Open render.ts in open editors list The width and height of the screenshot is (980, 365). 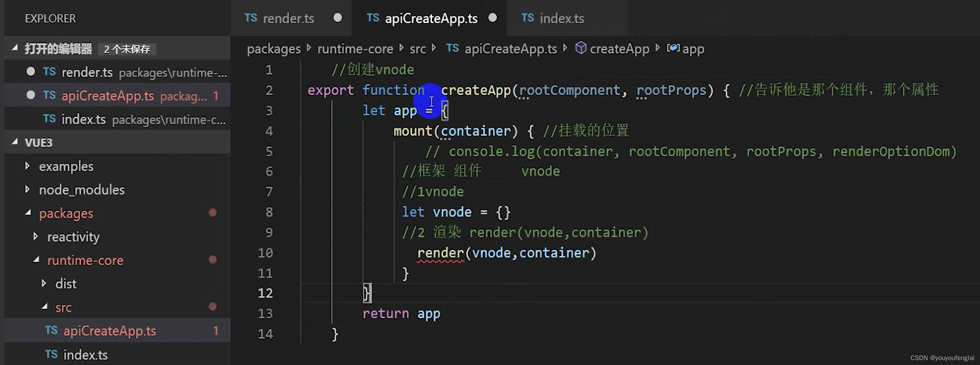[117, 72]
